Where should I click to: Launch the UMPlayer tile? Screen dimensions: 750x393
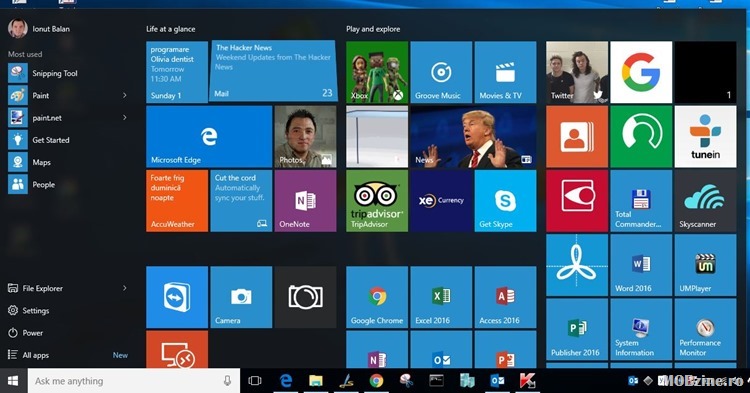click(x=705, y=265)
